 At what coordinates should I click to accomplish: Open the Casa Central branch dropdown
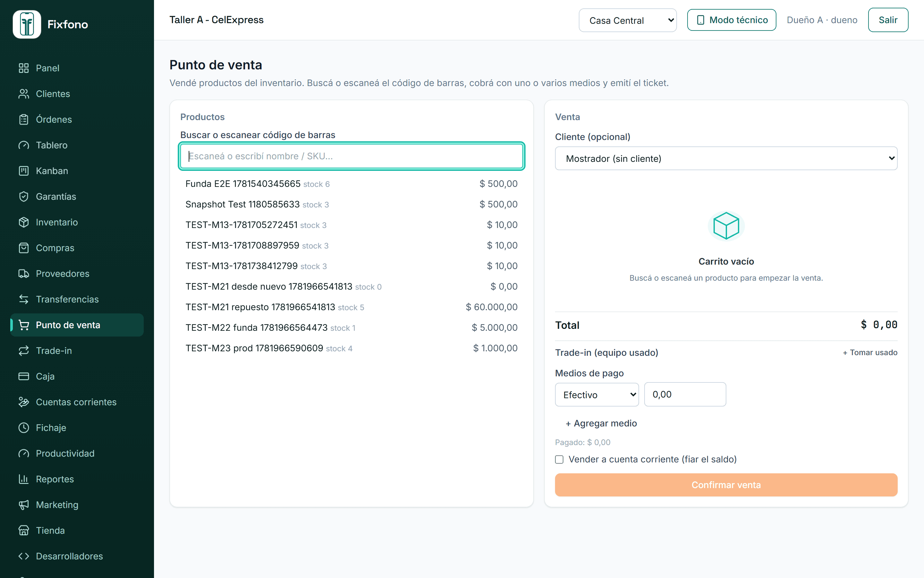point(627,20)
